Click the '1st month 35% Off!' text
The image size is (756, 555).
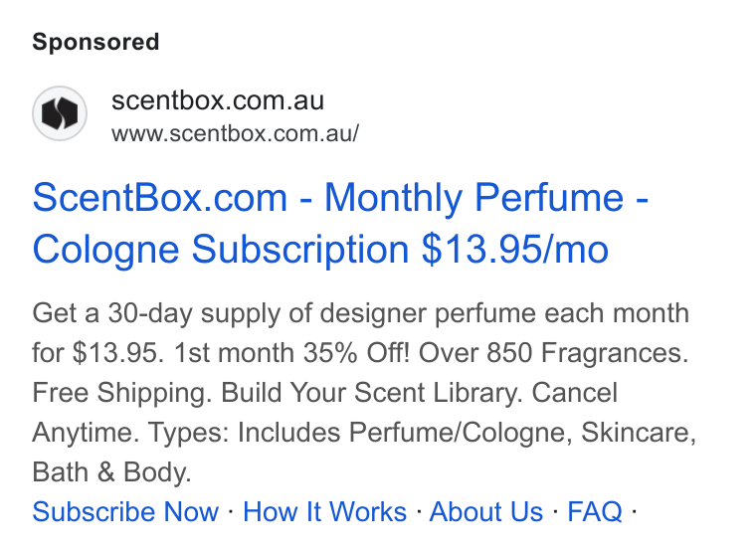[x=291, y=352]
